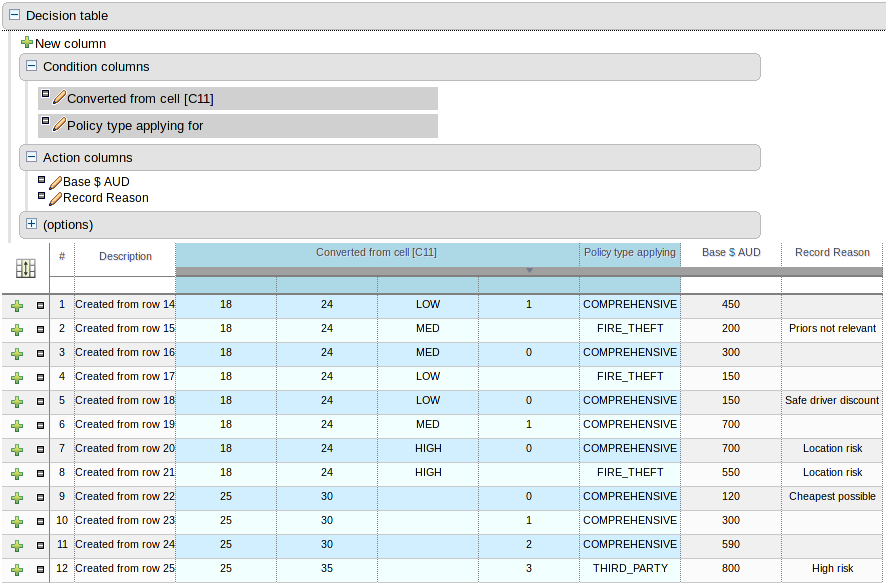Edit the 'Converted from cell [C11]' column pencil
Image resolution: width=886 pixels, height=585 pixels.
[x=59, y=98]
